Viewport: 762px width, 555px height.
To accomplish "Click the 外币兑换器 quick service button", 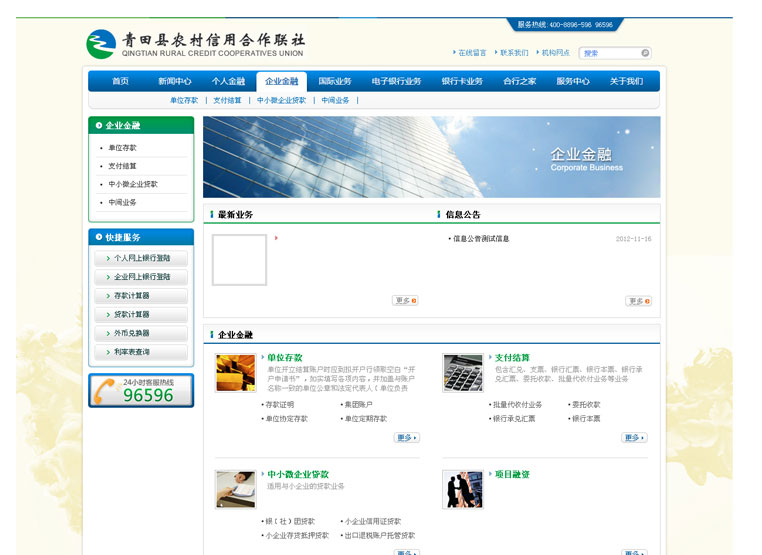I will [141, 333].
